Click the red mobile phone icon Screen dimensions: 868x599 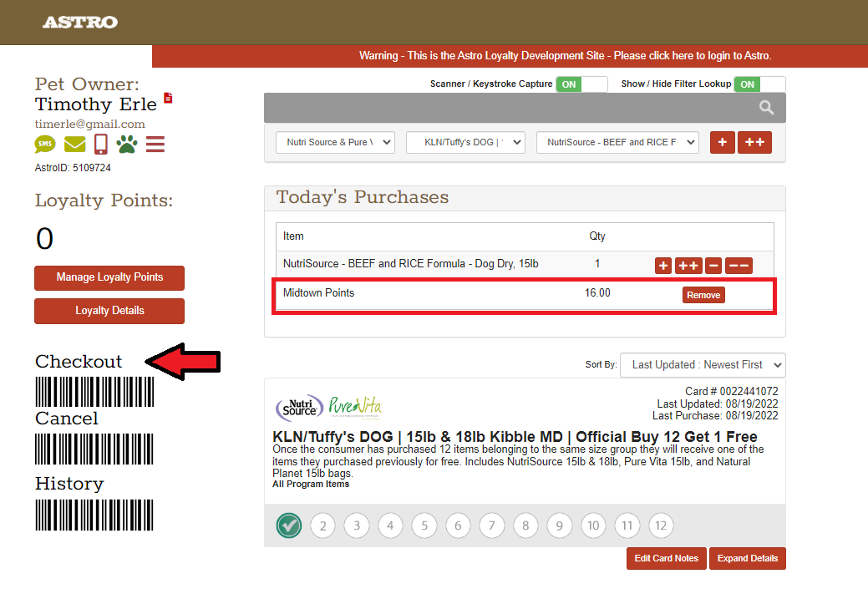click(101, 144)
